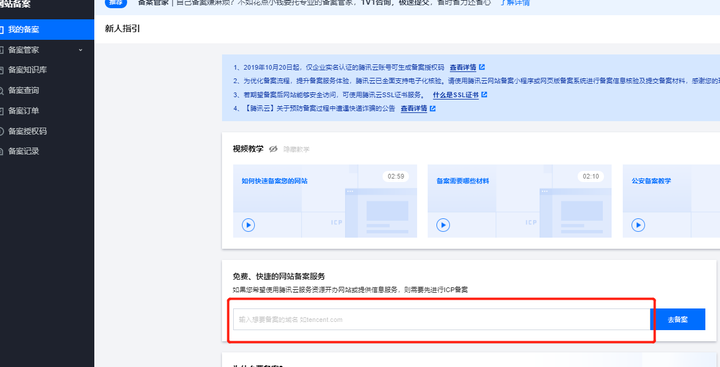Hide the video tutorial with eye-slash icon
Screen dimensions: 720x367
273,149
